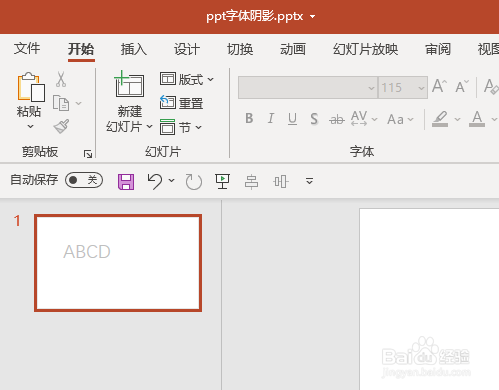Click the New Slide icon
This screenshot has width=499, height=390.
pos(129,84)
